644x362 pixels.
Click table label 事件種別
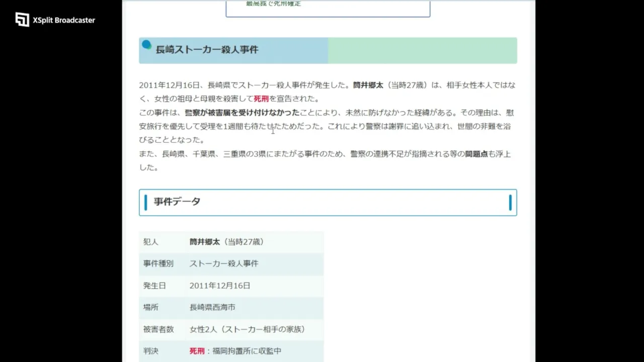(x=158, y=263)
